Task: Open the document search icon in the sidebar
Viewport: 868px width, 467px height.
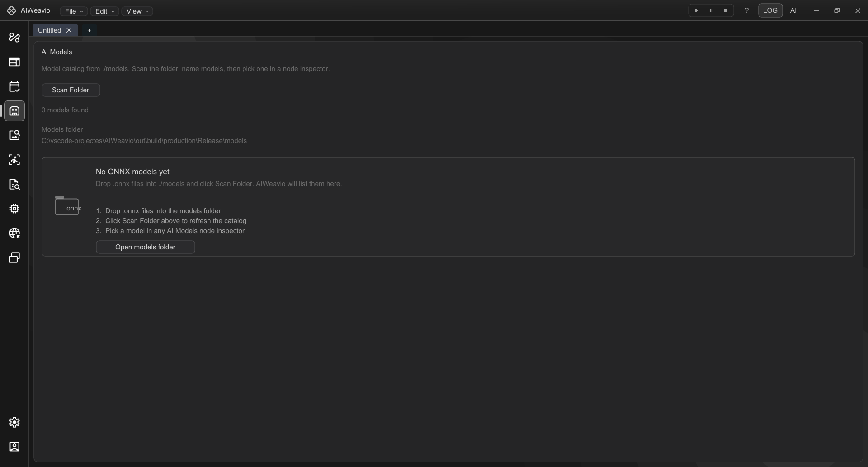Action: 14,184
